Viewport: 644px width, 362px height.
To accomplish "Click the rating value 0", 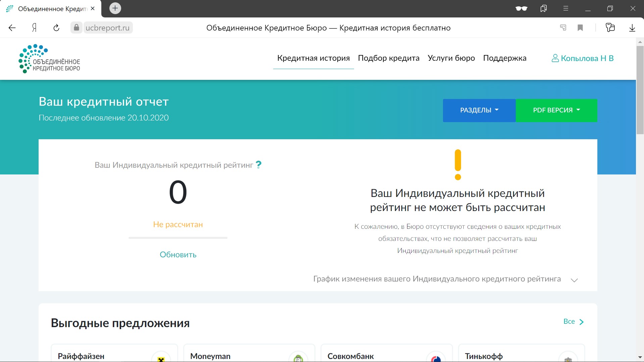I will click(178, 192).
